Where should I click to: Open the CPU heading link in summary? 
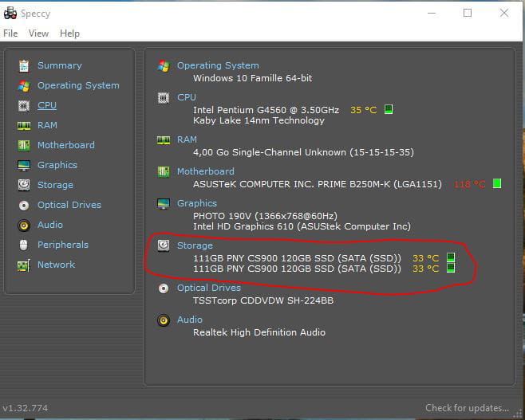pyautogui.click(x=187, y=97)
